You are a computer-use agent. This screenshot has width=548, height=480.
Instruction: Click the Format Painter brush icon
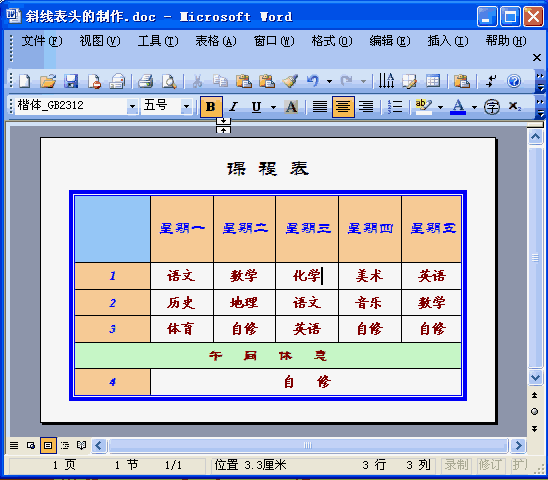pyautogui.click(x=290, y=81)
